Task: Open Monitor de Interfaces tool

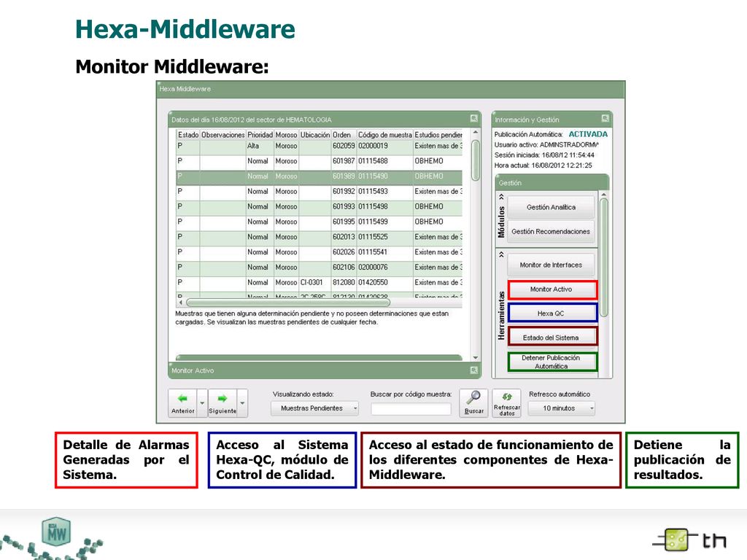Action: click(x=551, y=265)
